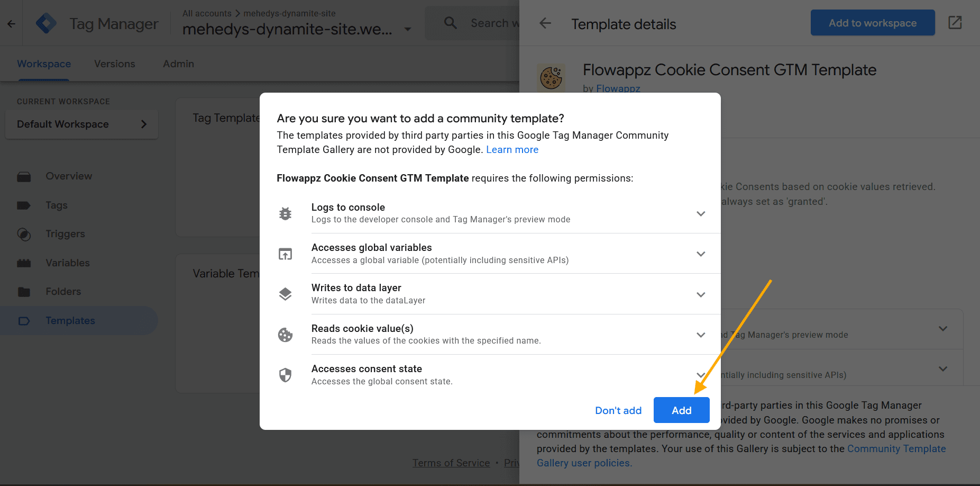The width and height of the screenshot is (980, 486).
Task: Go back from Template details panel
Action: click(x=545, y=23)
